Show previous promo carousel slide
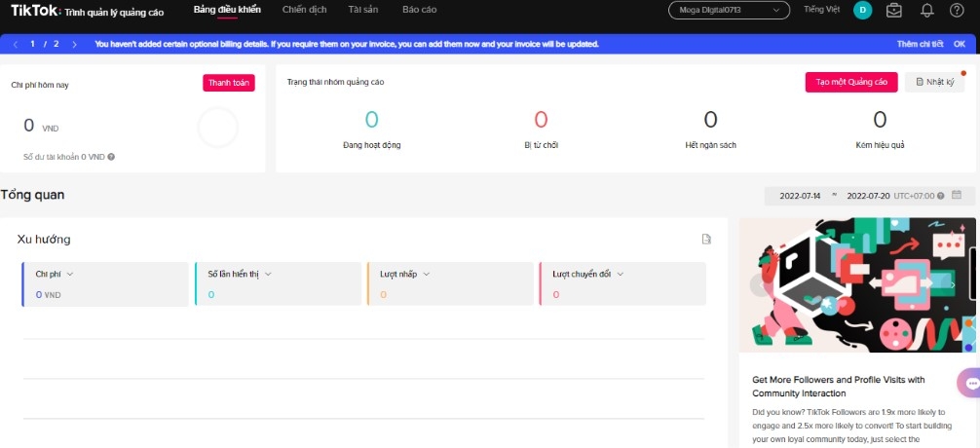Screen dimensions: 980x448 (760, 285)
